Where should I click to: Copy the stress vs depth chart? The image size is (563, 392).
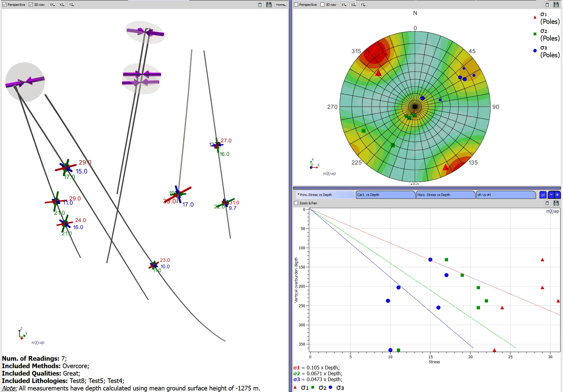tap(547, 203)
